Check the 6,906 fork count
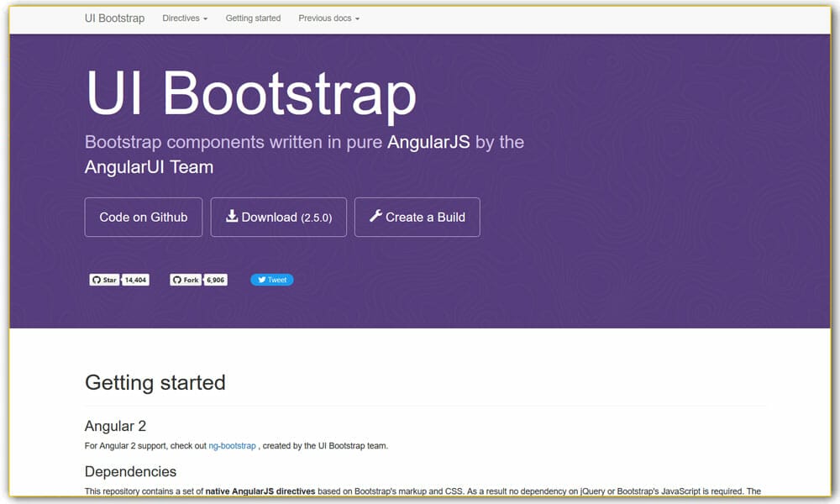This screenshot has width=840, height=504. pos(215,279)
